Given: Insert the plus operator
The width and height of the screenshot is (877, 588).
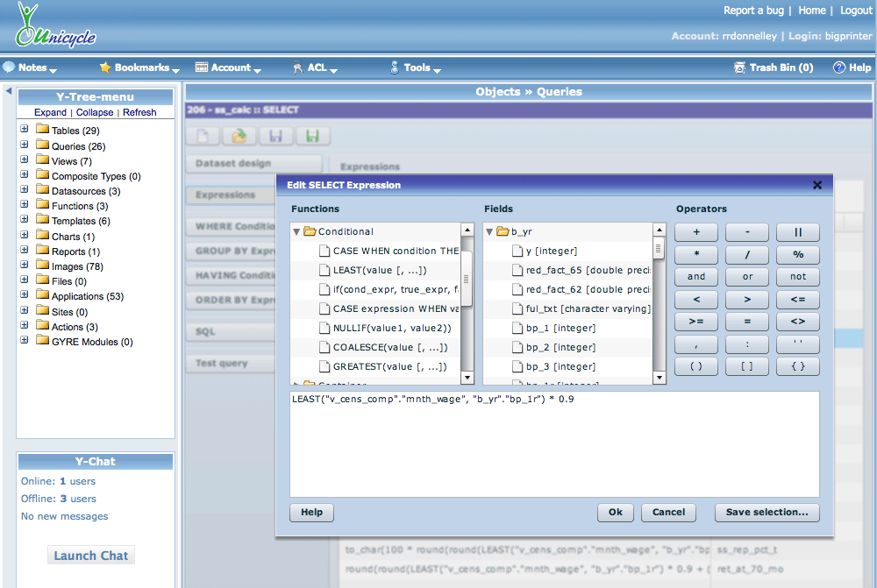Looking at the screenshot, I should tap(696, 232).
